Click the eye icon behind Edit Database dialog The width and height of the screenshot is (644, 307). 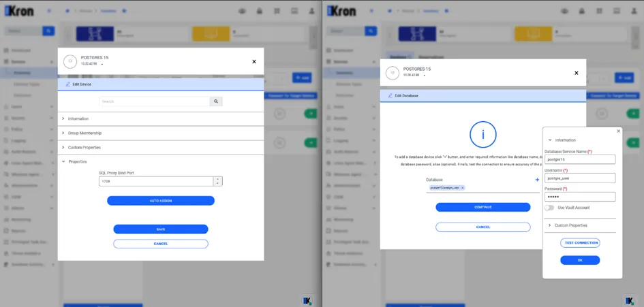point(564,12)
